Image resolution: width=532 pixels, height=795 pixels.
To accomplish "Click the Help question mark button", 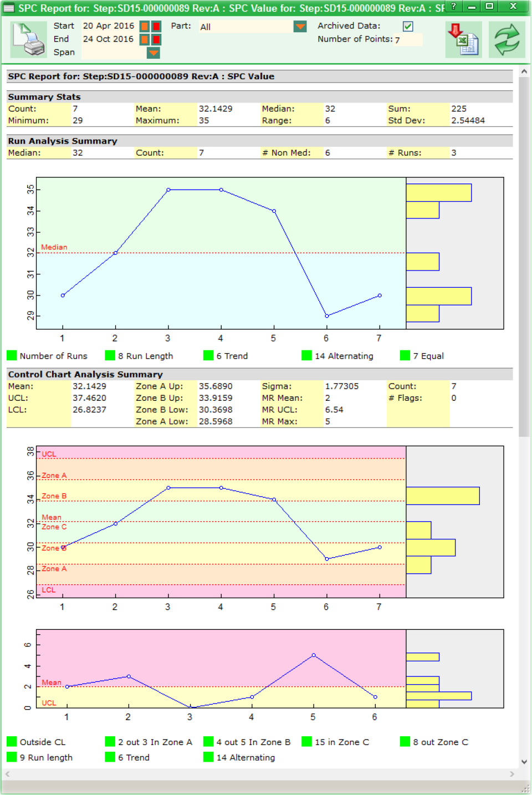I will point(454,7).
